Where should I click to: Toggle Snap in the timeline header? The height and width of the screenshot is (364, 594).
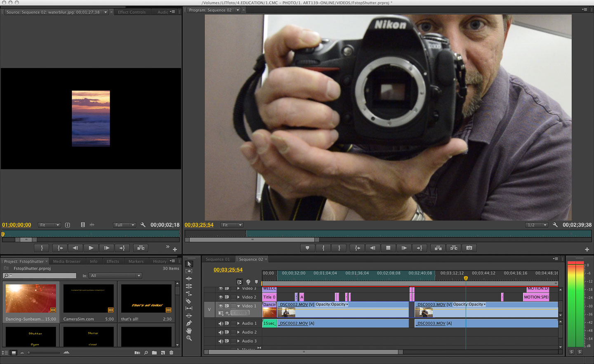click(x=239, y=282)
